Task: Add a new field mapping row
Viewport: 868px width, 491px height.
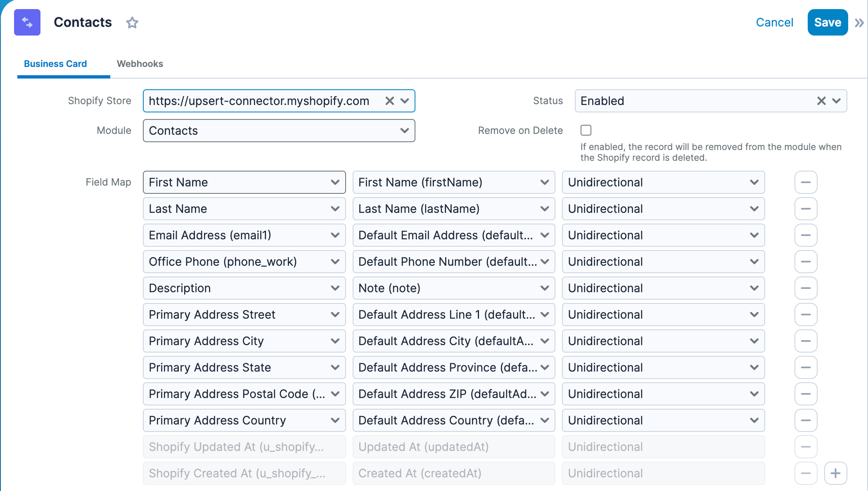Action: point(836,473)
